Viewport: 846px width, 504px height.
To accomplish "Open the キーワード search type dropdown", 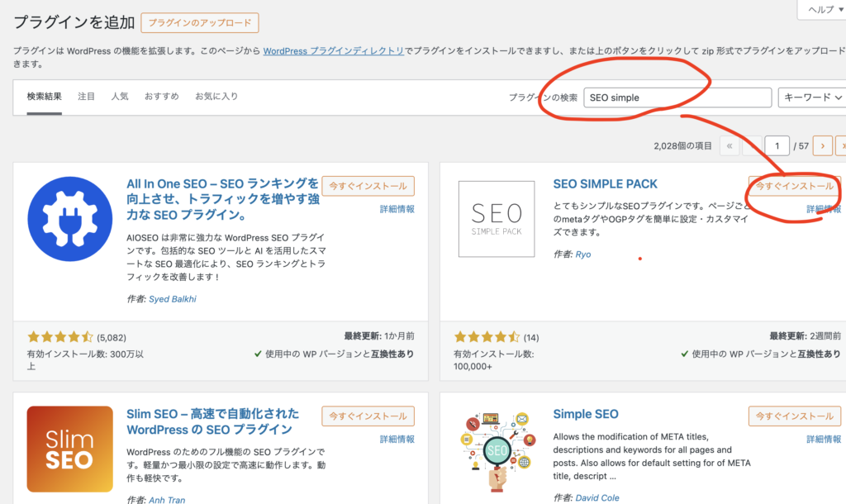I will point(811,97).
